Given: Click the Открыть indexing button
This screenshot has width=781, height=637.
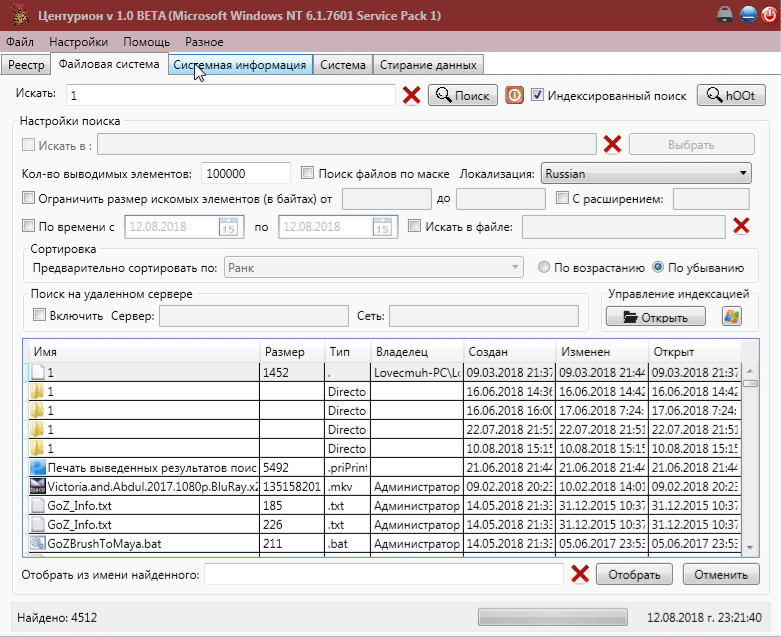Looking at the screenshot, I should 655,317.
